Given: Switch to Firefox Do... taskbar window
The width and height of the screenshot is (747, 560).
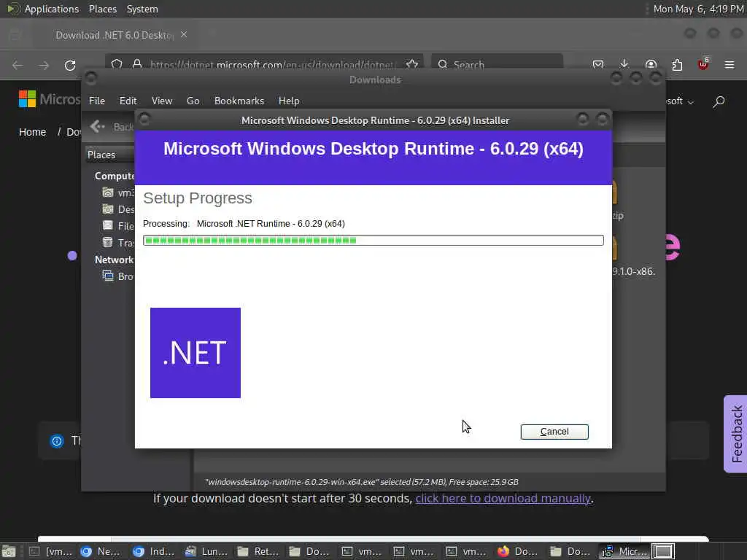Looking at the screenshot, I should pyautogui.click(x=519, y=551).
